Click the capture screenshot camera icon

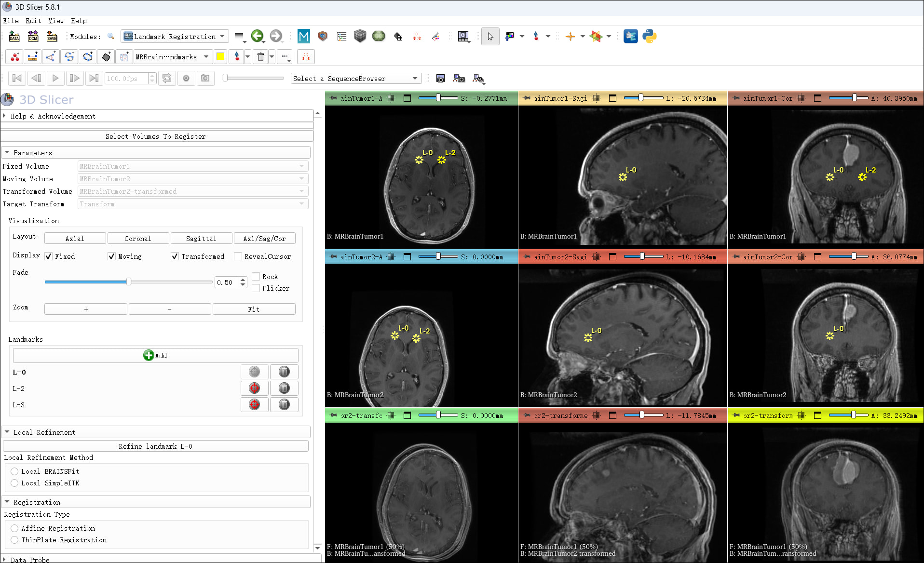click(440, 79)
